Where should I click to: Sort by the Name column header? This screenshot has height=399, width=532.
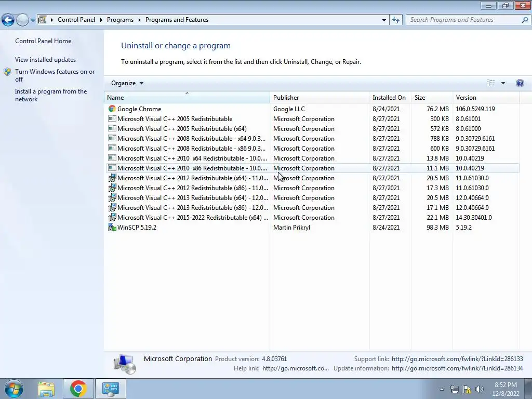coord(187,97)
